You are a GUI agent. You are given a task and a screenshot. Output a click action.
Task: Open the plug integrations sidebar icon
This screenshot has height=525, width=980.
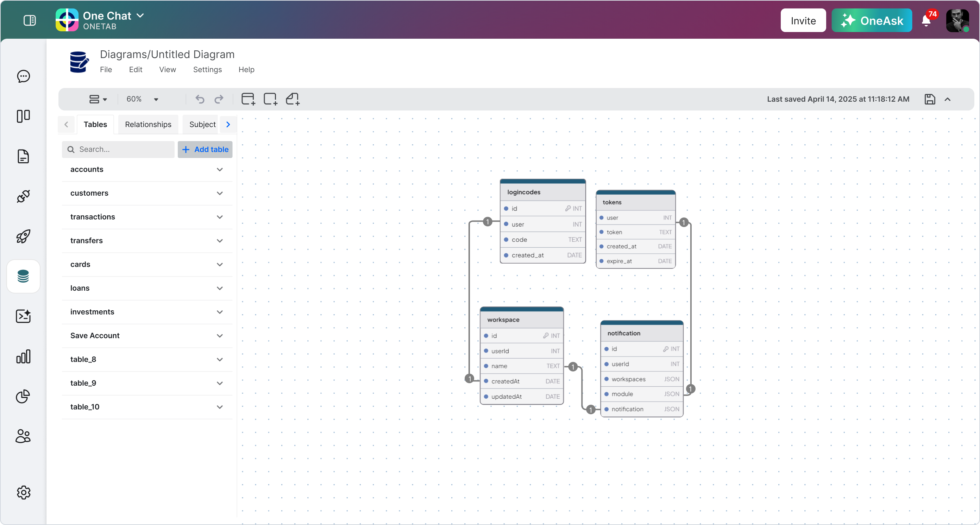click(23, 196)
